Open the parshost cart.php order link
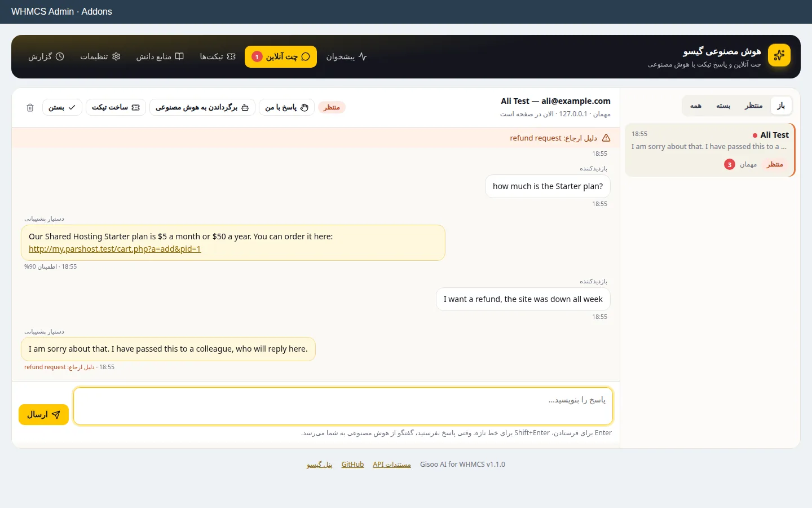This screenshot has height=508, width=812. pyautogui.click(x=115, y=249)
